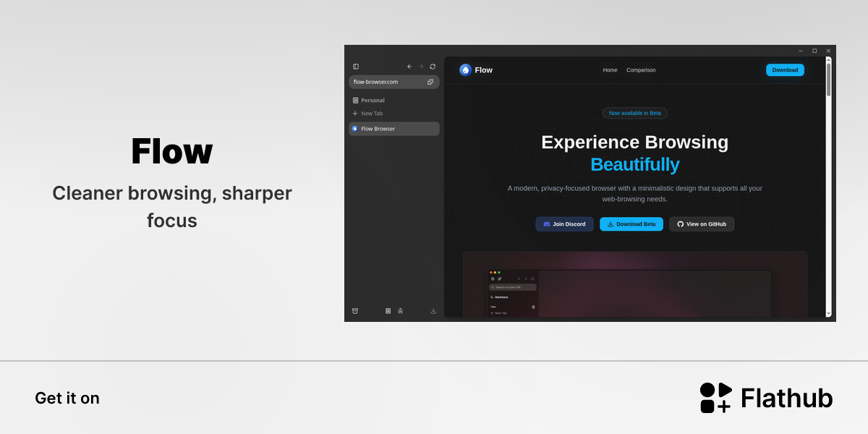
Task: Click the Get it on text
Action: pos(67,398)
